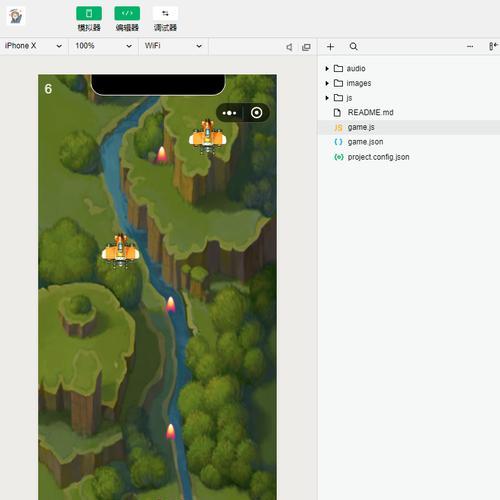The height and width of the screenshot is (500, 500).
Task: Toggle the editor panel button
Action: pos(127,13)
